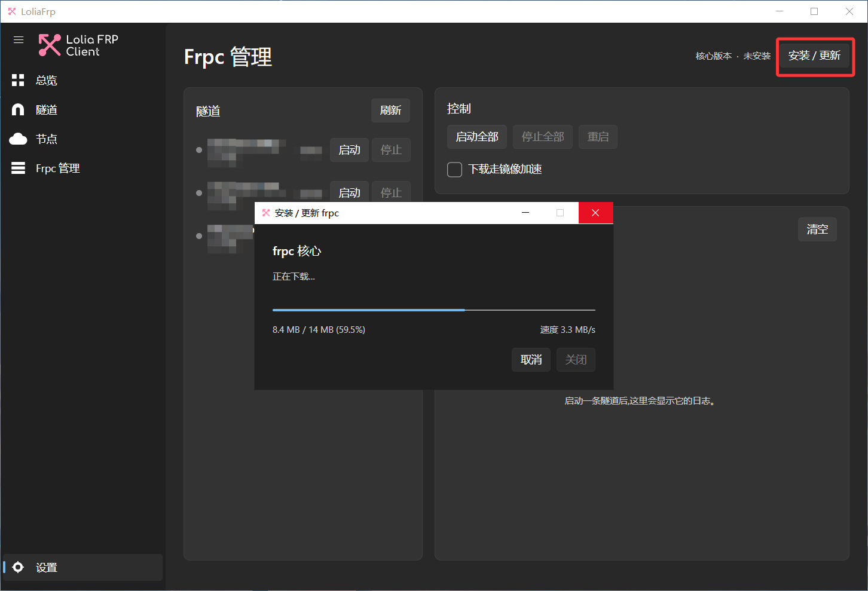
Task: Open the 节点 cloud icon
Action: [x=18, y=139]
